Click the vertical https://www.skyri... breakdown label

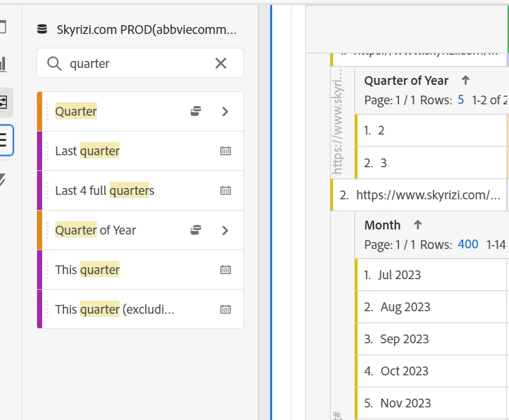(x=337, y=122)
